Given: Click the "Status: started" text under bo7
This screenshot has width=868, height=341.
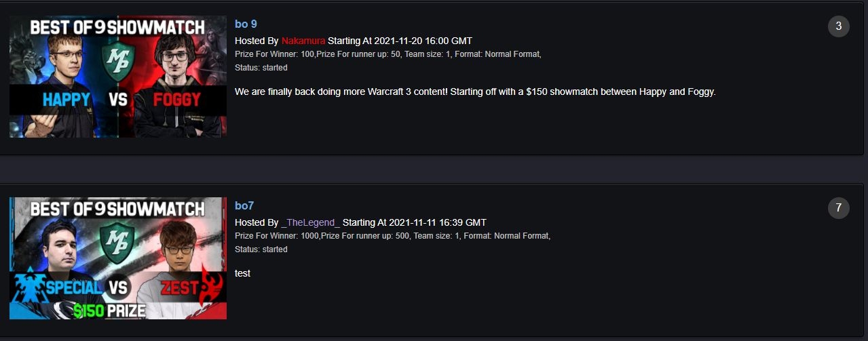Looking at the screenshot, I should [x=261, y=249].
